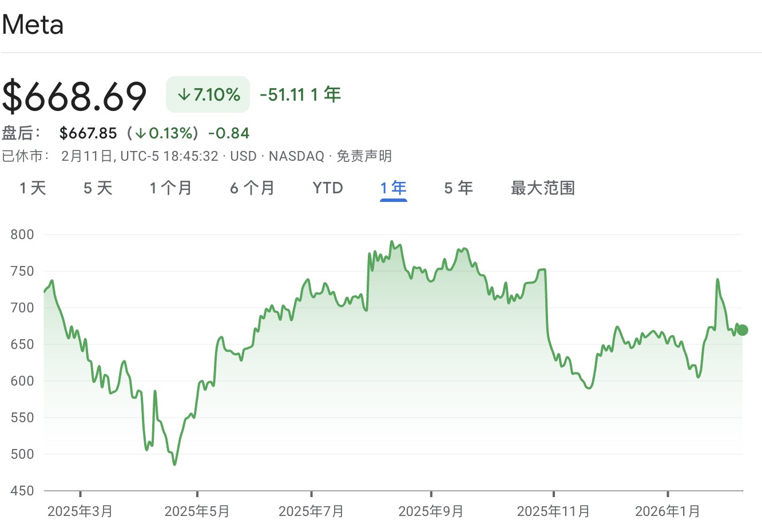Click the 600 y-axis label
This screenshot has height=532, width=762.
click(22, 381)
